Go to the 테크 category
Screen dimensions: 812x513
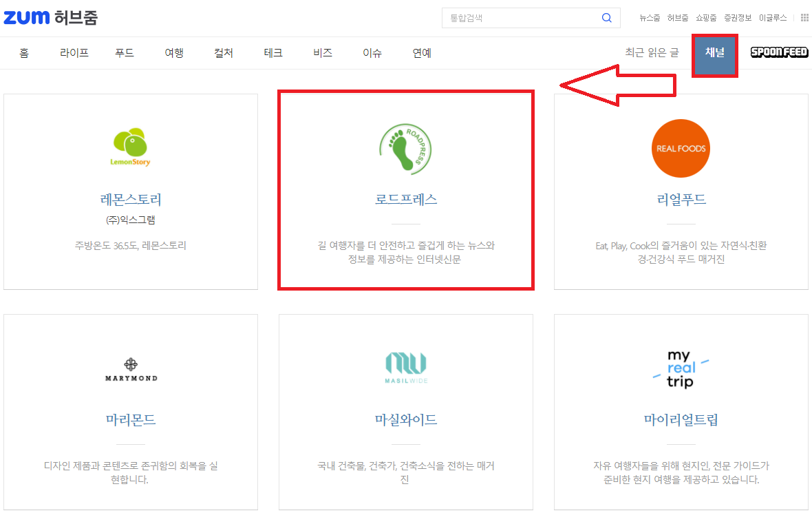(273, 53)
